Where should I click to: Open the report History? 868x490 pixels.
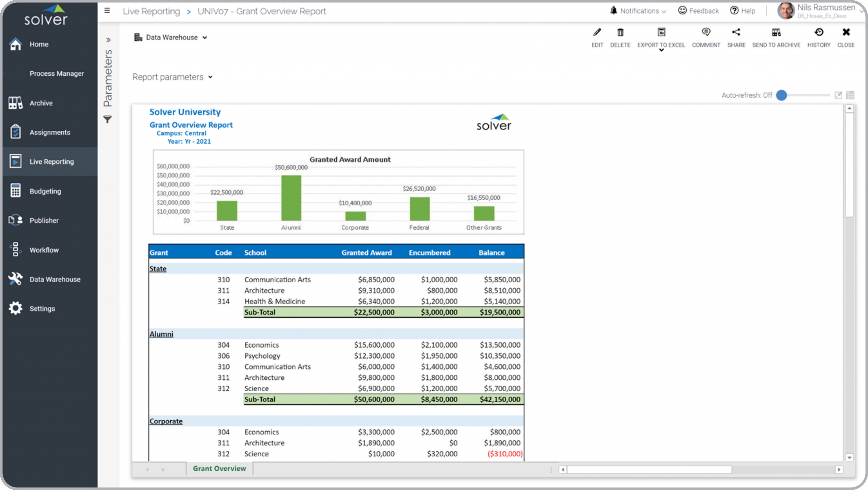[x=818, y=33]
